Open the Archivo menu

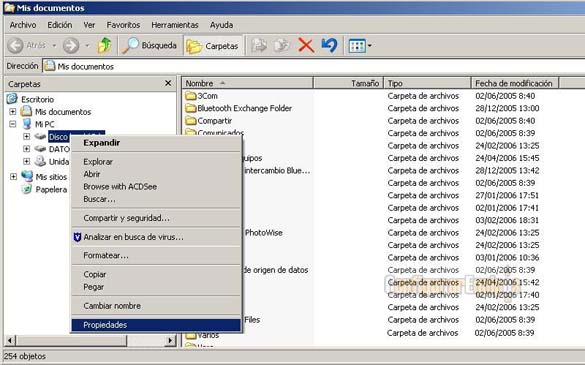point(23,25)
